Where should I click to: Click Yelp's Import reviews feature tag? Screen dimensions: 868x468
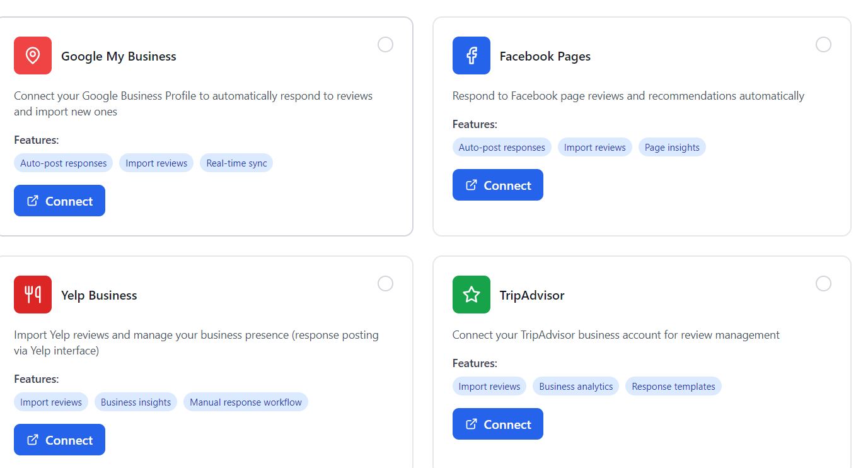51,402
